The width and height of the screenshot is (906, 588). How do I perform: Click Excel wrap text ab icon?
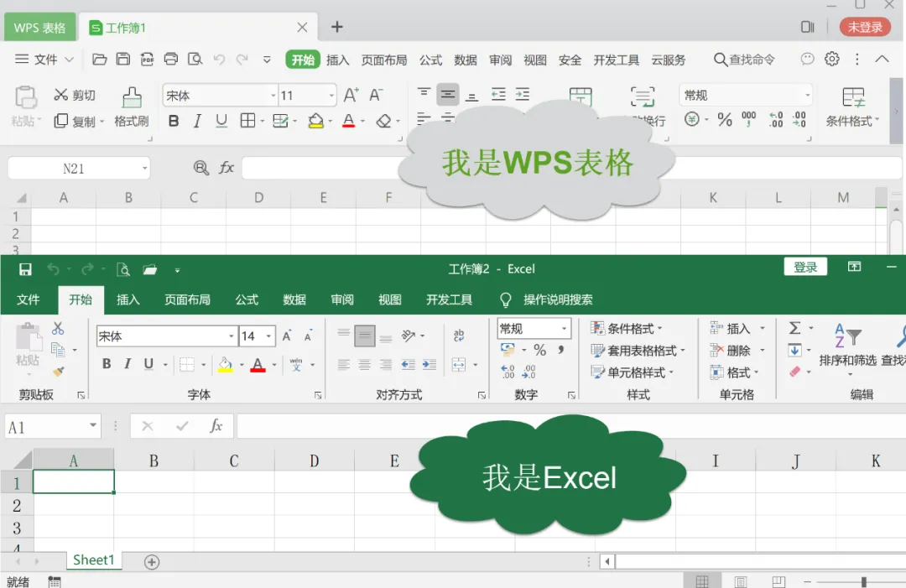coord(459,335)
